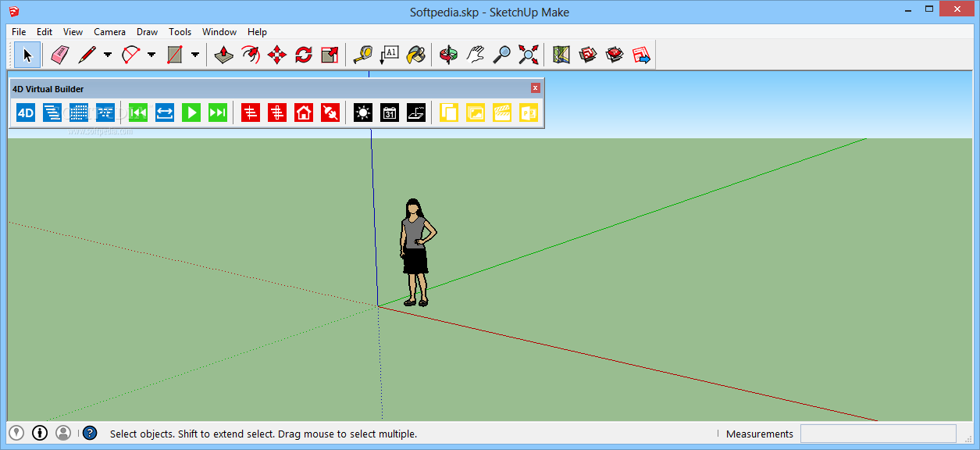Image resolution: width=980 pixels, height=450 pixels.
Task: Click the user sign-in status icon
Action: 63,433
